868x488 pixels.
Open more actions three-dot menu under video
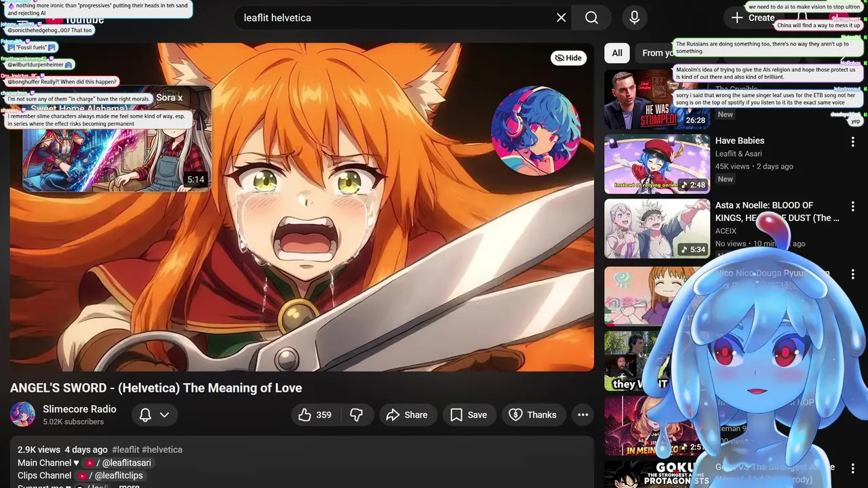coord(583,415)
